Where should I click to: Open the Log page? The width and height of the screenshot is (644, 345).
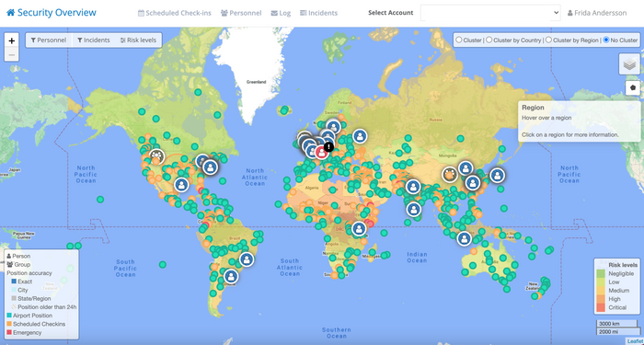tap(281, 13)
